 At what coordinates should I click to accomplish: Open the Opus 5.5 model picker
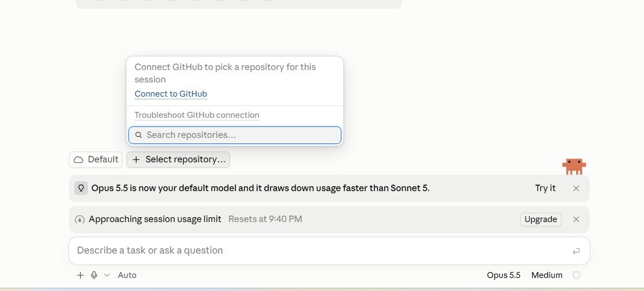(x=503, y=275)
